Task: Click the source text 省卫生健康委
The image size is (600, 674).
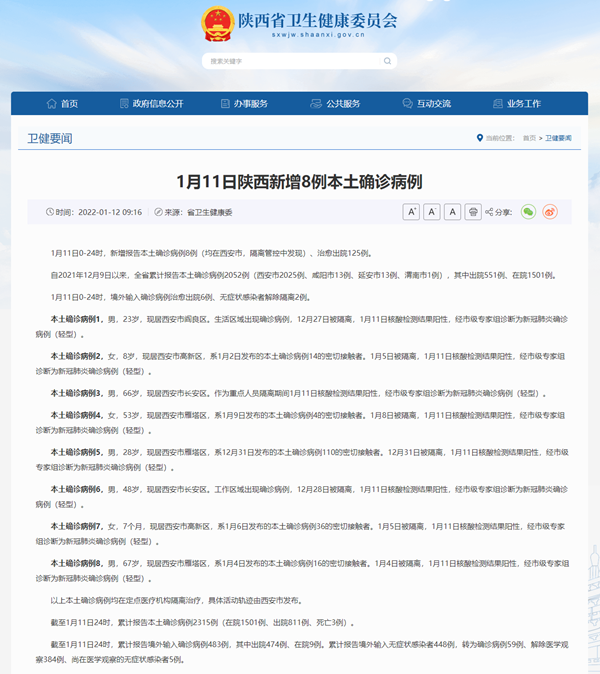Action: pyautogui.click(x=210, y=212)
